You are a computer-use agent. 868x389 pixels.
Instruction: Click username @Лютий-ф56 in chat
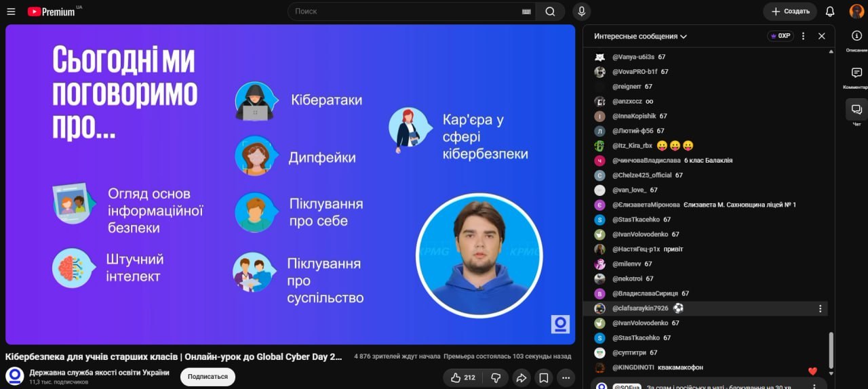click(x=633, y=131)
